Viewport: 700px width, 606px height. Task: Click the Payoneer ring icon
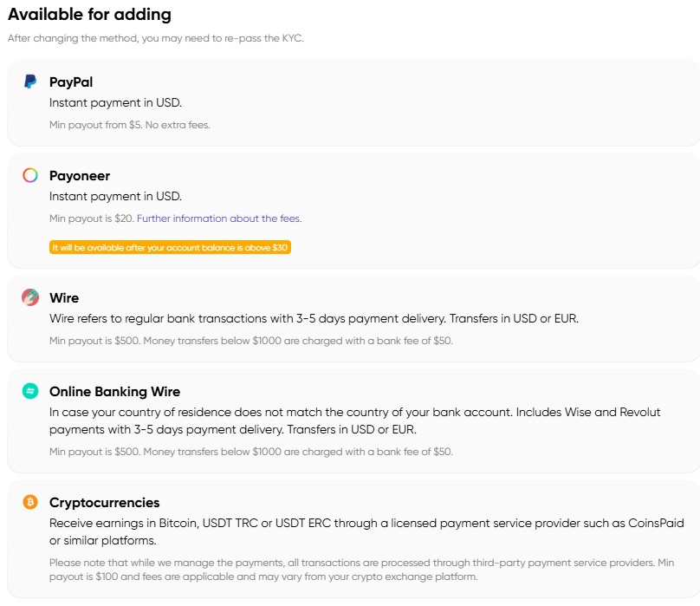coord(29,175)
